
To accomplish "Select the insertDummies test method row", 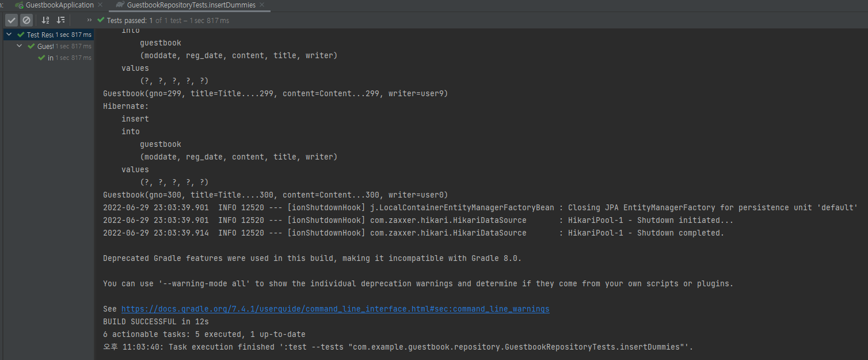I will point(48,58).
